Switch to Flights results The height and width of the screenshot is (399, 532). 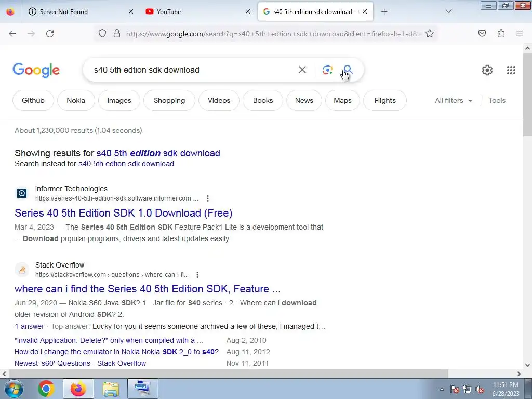pos(385,100)
